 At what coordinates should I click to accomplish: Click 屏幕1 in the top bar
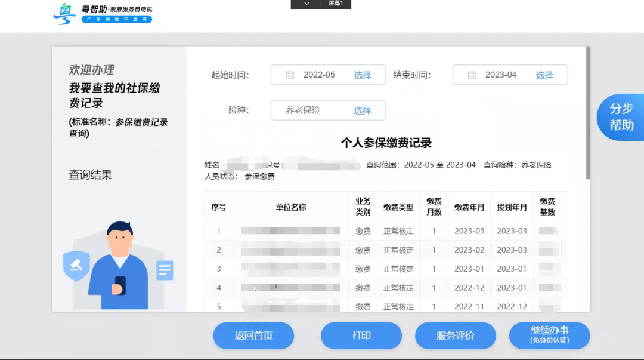coord(335,4)
